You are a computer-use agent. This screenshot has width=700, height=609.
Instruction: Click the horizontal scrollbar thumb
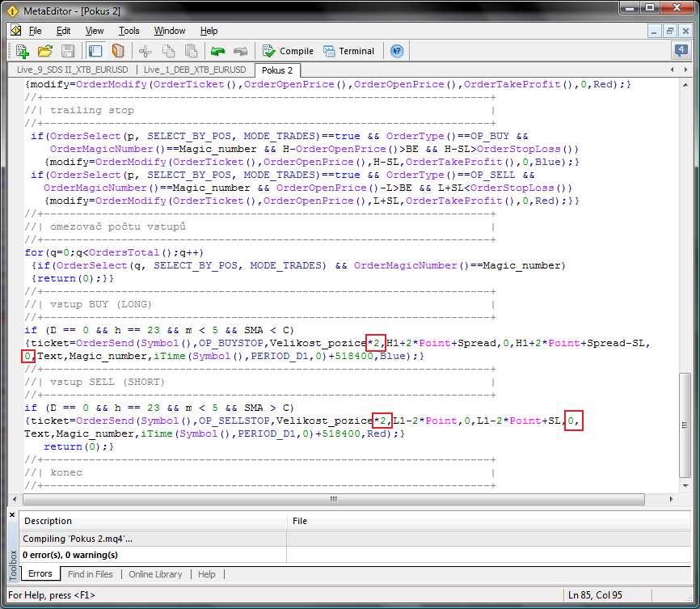click(x=334, y=499)
